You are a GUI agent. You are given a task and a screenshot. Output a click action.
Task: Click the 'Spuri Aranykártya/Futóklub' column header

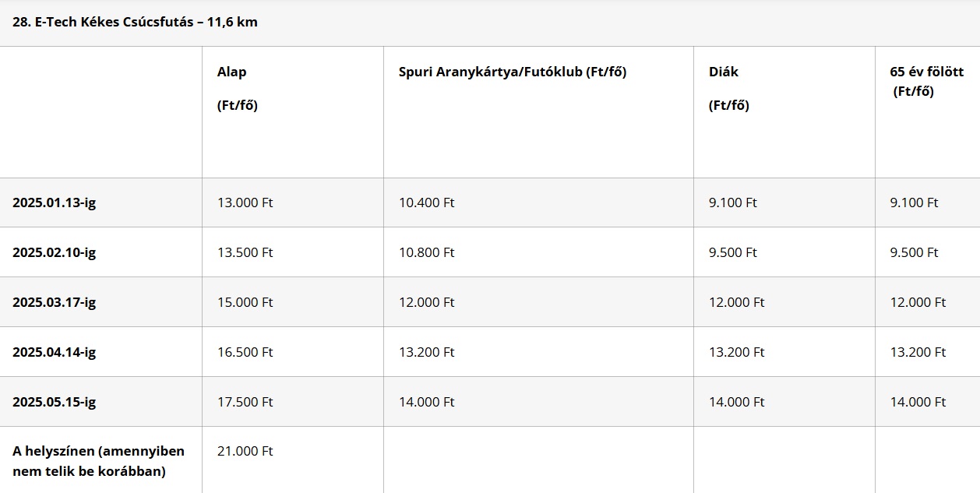point(513,72)
